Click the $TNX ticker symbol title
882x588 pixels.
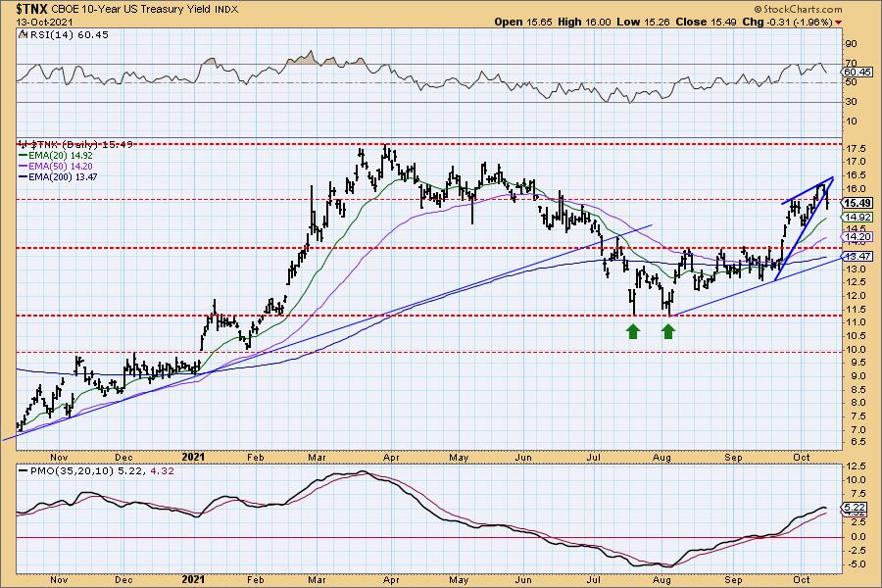click(32, 9)
